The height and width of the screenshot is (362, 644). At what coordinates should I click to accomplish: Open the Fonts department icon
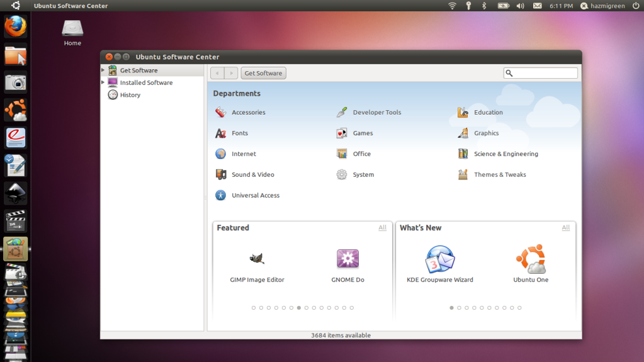pos(220,133)
